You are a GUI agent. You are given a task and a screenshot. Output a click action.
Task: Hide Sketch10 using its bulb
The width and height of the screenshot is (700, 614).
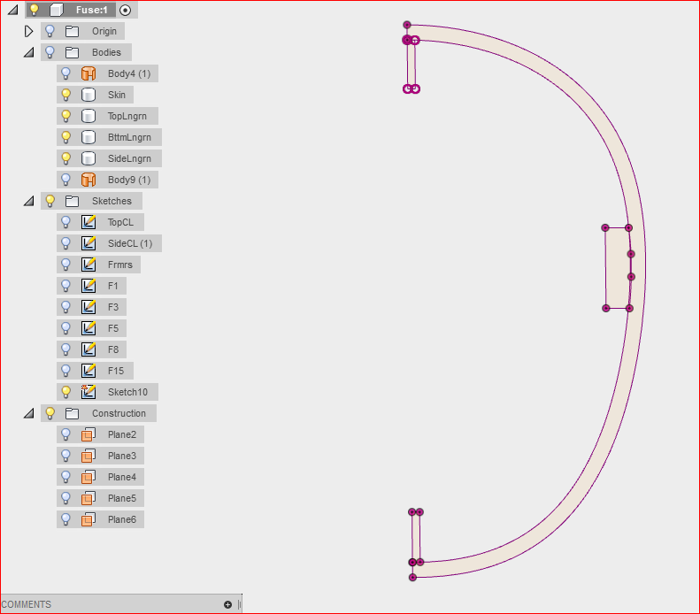coord(65,392)
